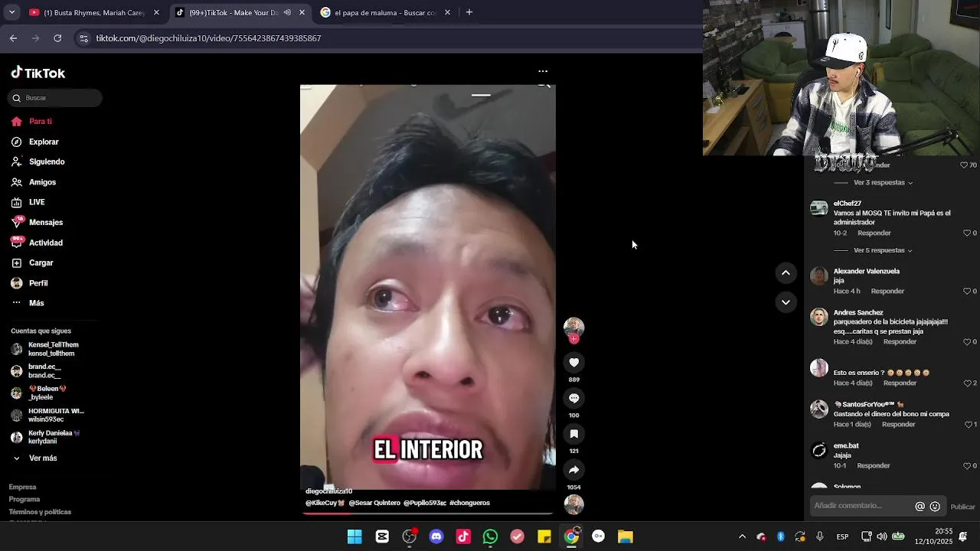Like the top comment with 70 likes
This screenshot has height=551, width=980.
coord(964,165)
